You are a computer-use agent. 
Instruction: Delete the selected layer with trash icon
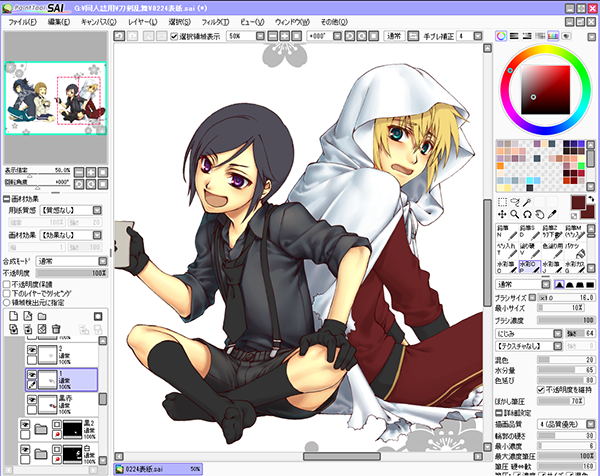pos(56,329)
